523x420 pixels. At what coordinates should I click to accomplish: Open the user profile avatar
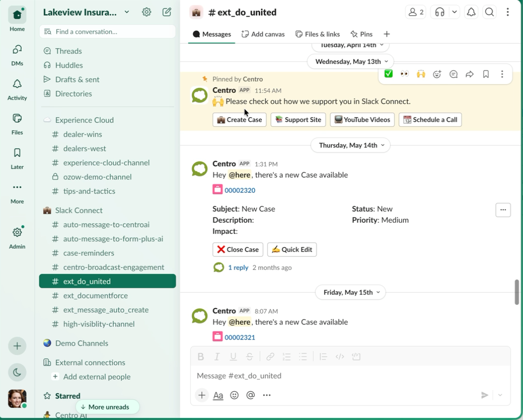point(17,398)
